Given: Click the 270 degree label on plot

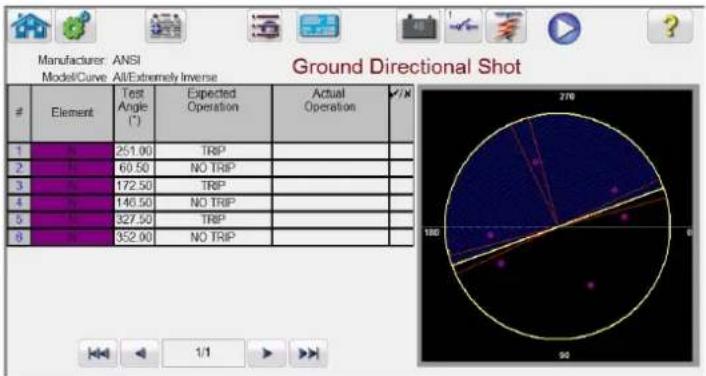Looking at the screenshot, I should [567, 96].
